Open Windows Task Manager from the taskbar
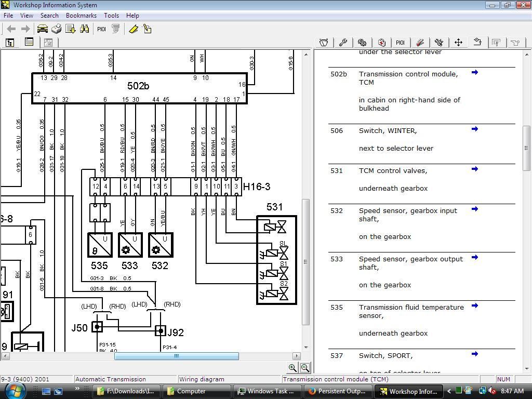 pos(267,390)
